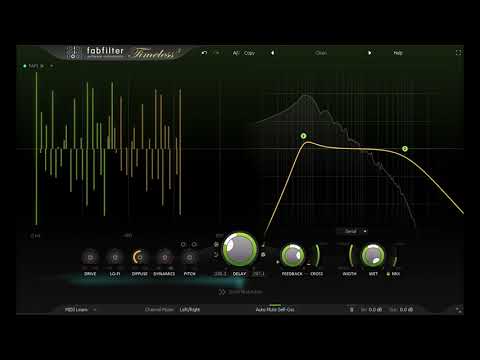Click the Dynamics knob
Screen dimensions: 480x360
pos(164,257)
